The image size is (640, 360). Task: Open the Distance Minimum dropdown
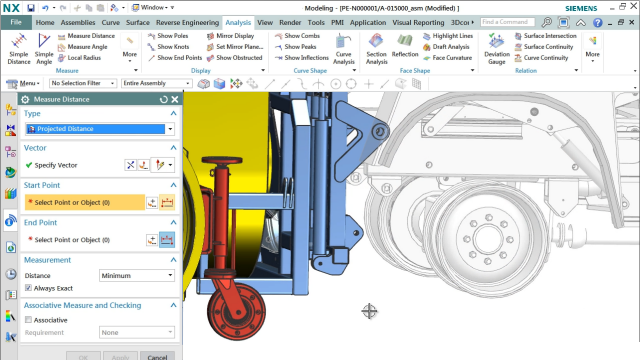137,276
